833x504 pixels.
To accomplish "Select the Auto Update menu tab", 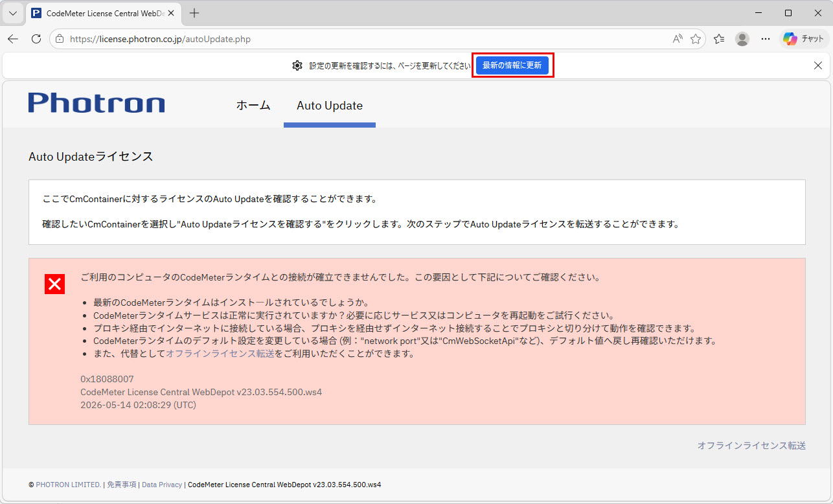I will [x=330, y=105].
